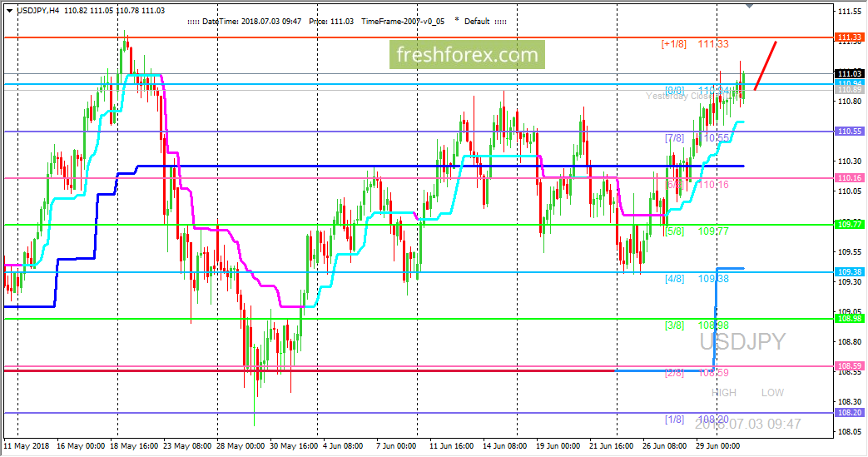This screenshot has width=868, height=457.
Task: Select the violet 108.20 axis price tag
Action: (x=850, y=412)
